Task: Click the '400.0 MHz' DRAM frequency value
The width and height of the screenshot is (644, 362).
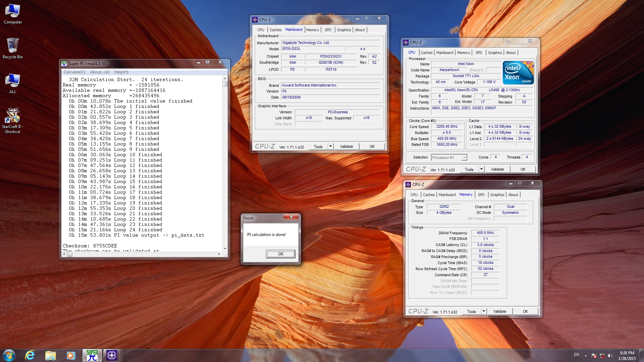Action: [485, 233]
